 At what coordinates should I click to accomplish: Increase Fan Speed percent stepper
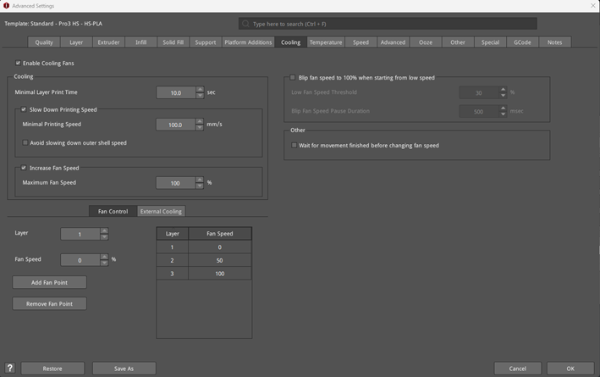104,257
